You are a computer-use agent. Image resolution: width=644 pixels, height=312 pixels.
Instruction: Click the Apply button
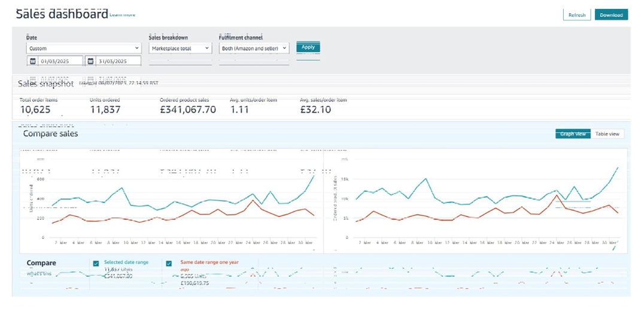tap(308, 47)
